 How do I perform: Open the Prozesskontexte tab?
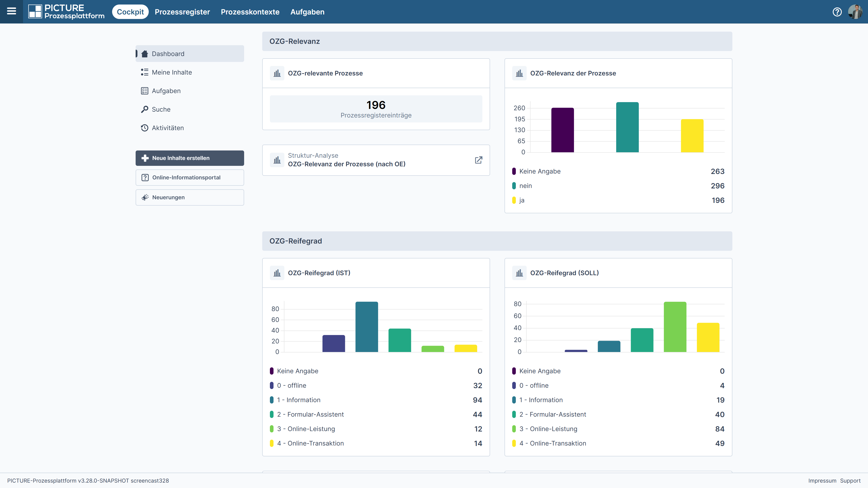(x=250, y=12)
